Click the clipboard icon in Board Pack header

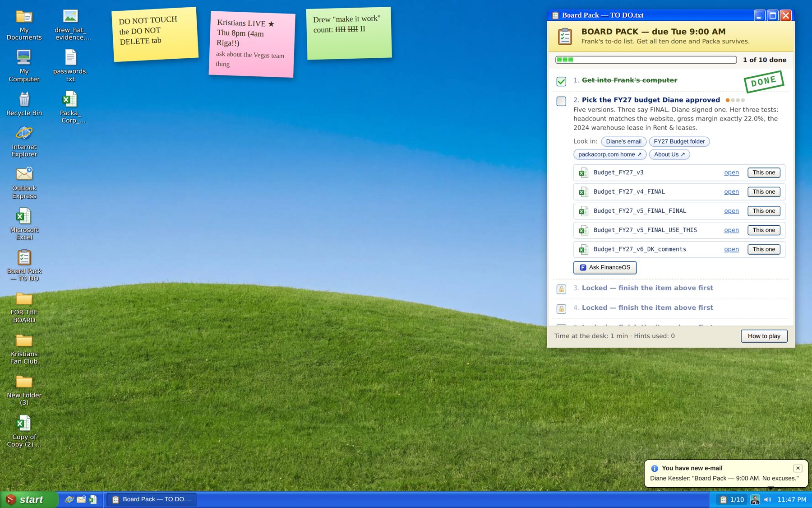(x=565, y=37)
